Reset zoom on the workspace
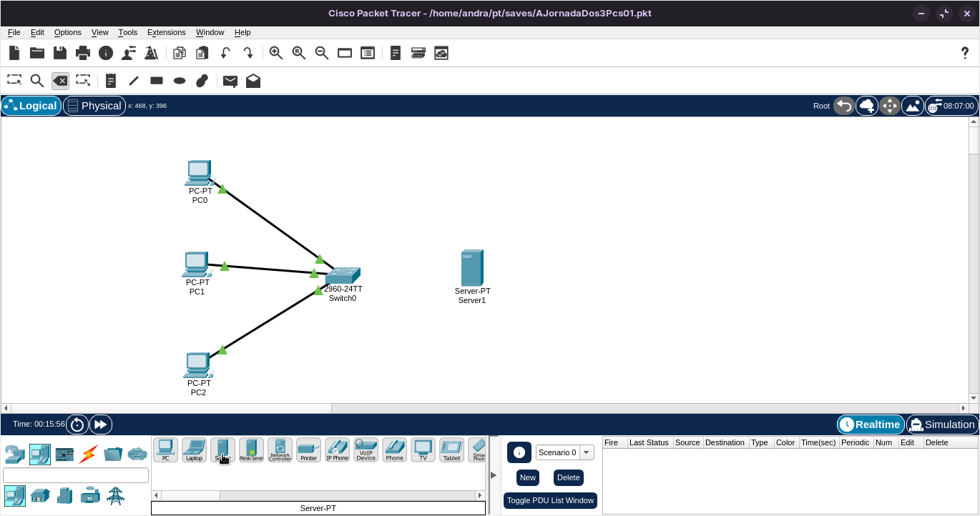Viewport: 980px width, 516px height. [x=299, y=53]
